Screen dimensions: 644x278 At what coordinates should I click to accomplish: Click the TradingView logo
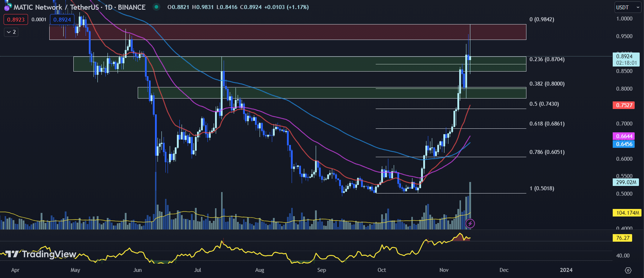pyautogui.click(x=41, y=254)
